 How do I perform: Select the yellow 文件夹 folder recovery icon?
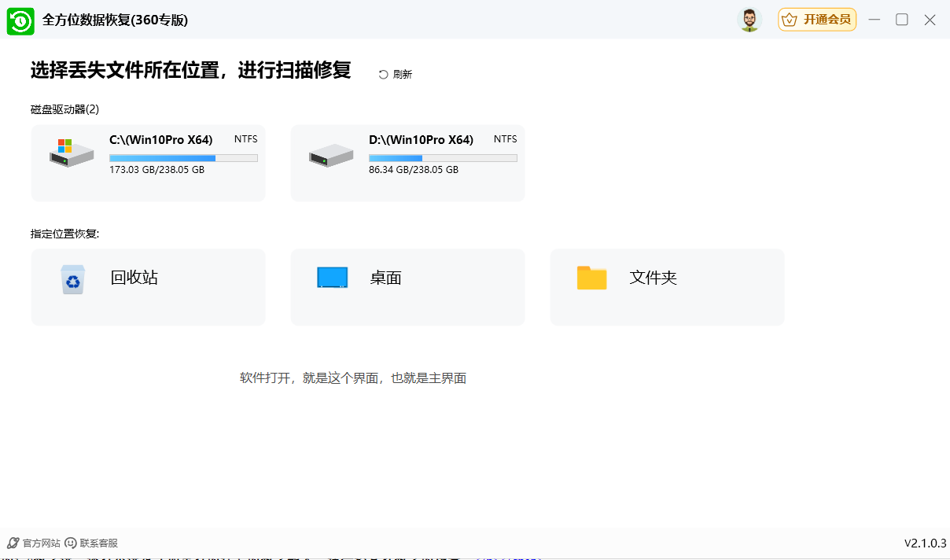[x=591, y=278]
